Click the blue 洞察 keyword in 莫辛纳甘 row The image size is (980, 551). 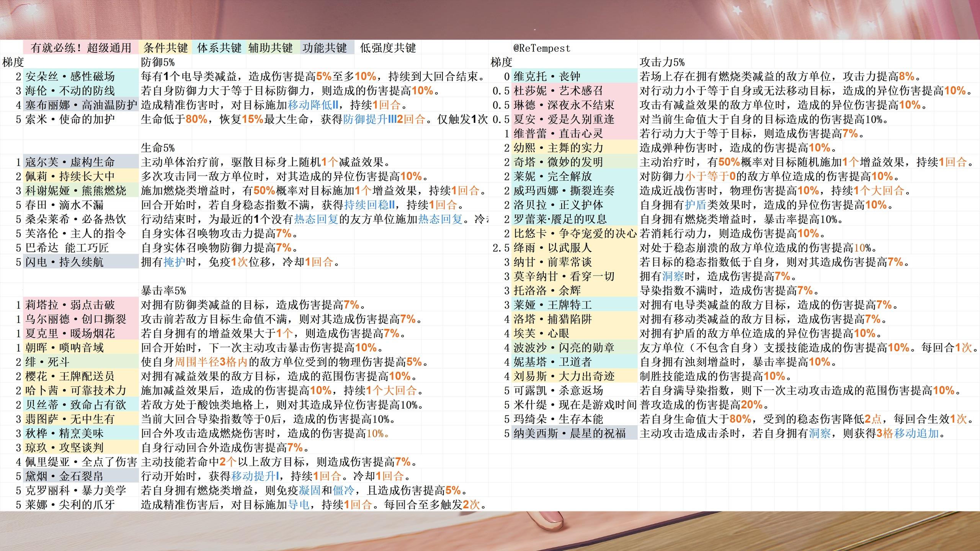[673, 276]
